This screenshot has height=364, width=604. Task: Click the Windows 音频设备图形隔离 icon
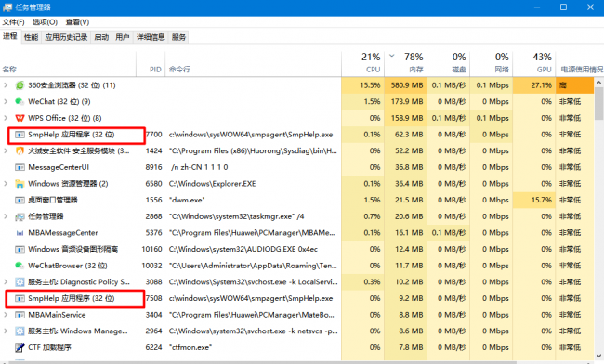tap(20, 250)
